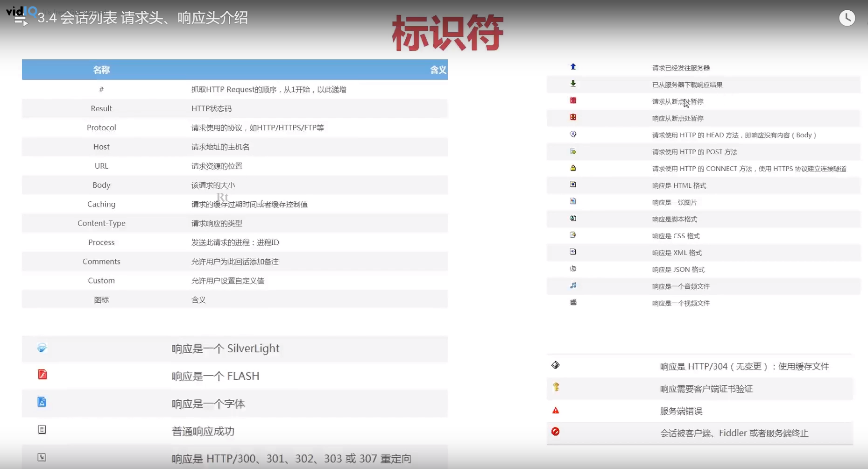Select the Content-Type row name
Screen dimensions: 868x469
pyautogui.click(x=101, y=223)
